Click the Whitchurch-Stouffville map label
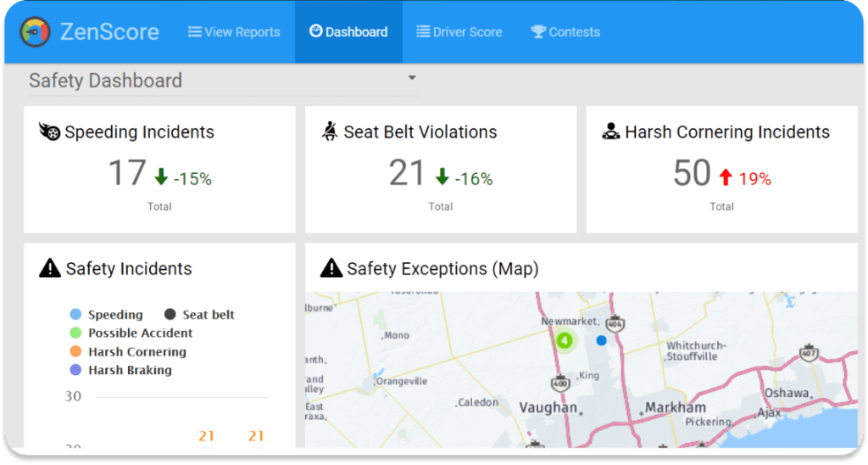This screenshot has height=465, width=868. (695, 350)
